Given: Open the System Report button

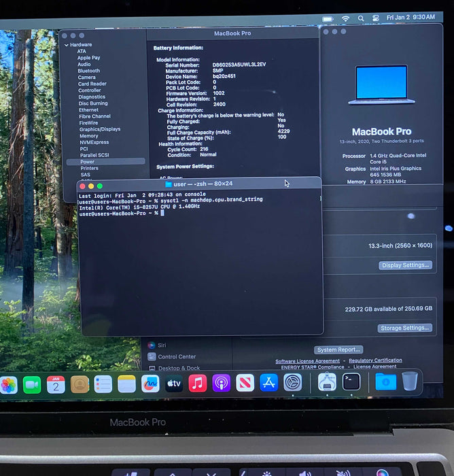Looking at the screenshot, I should [x=338, y=350].
